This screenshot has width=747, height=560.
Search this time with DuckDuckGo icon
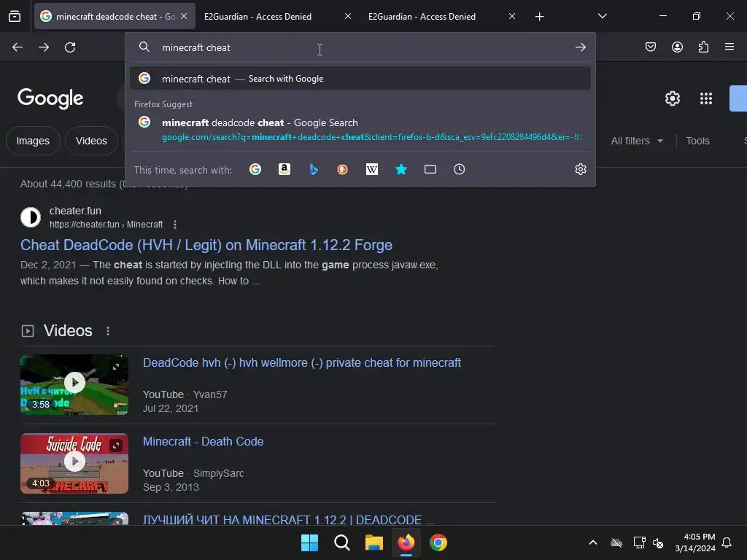tap(343, 169)
